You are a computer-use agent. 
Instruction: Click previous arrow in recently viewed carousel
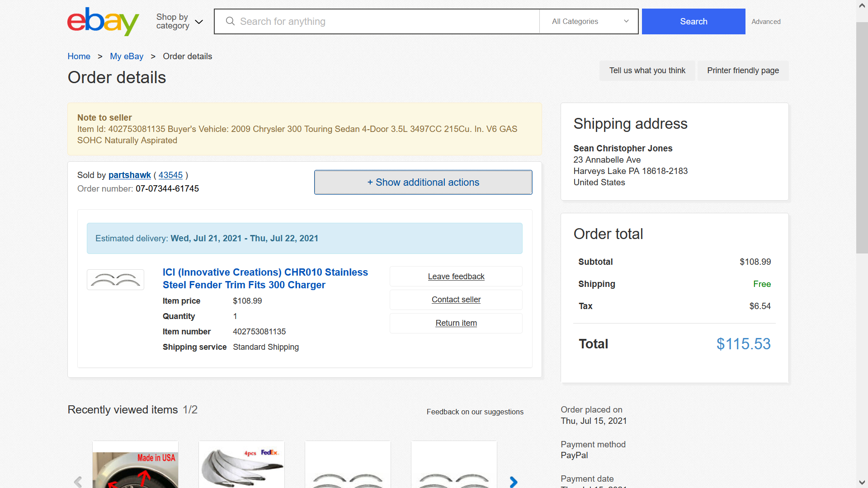point(78,482)
